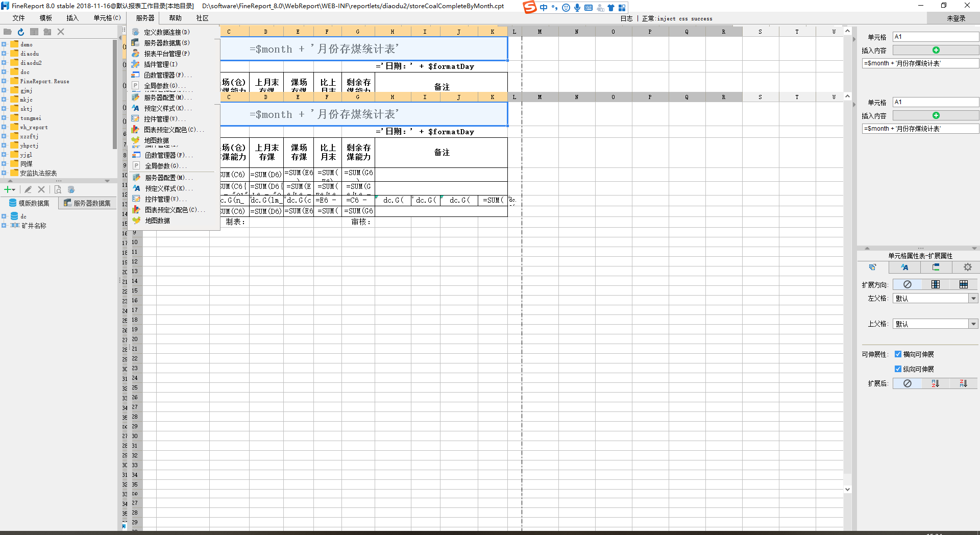The height and width of the screenshot is (535, 980).
Task: Toggle 横向可伸展 checkbox
Action: (898, 354)
